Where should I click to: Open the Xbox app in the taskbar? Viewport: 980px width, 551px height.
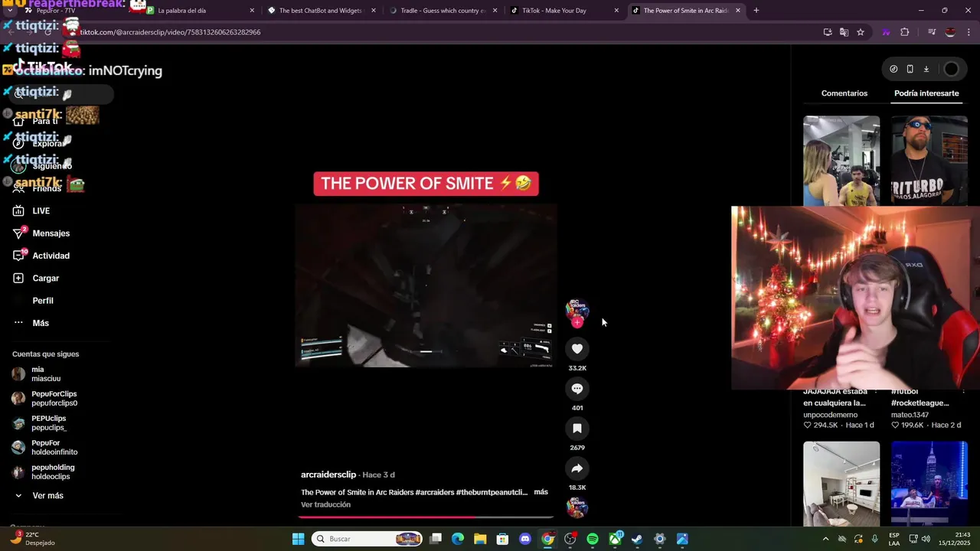point(615,539)
